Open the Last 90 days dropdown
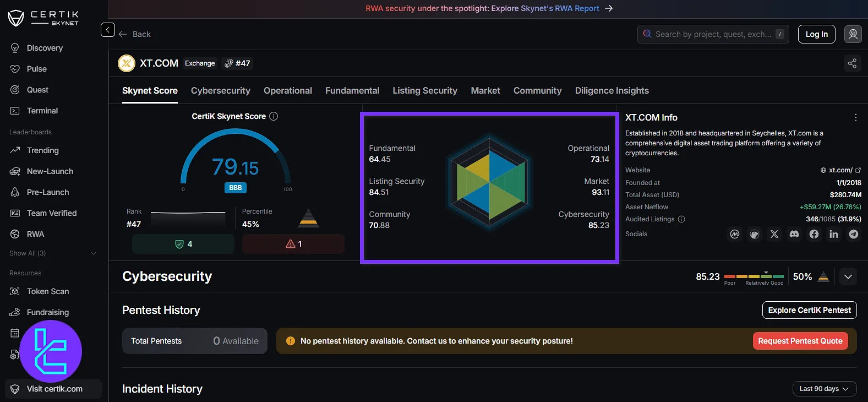The width and height of the screenshot is (868, 402). (x=825, y=389)
